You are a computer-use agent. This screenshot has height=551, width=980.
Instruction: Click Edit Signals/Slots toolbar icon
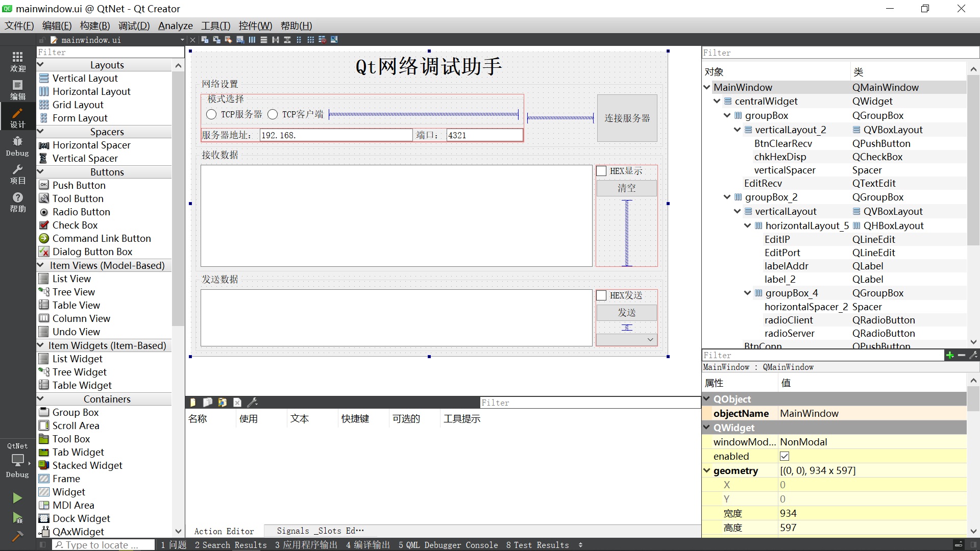pos(216,40)
